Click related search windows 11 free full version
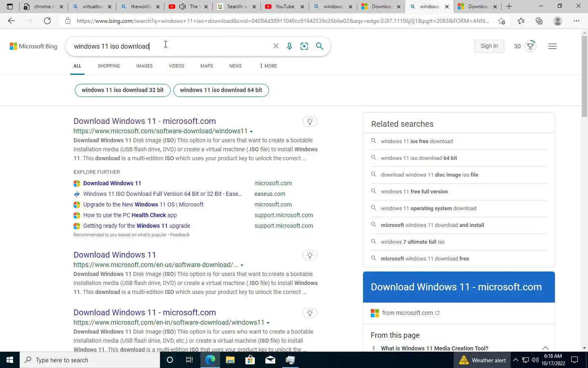Viewport: 588px width, 368px height. 414,191
